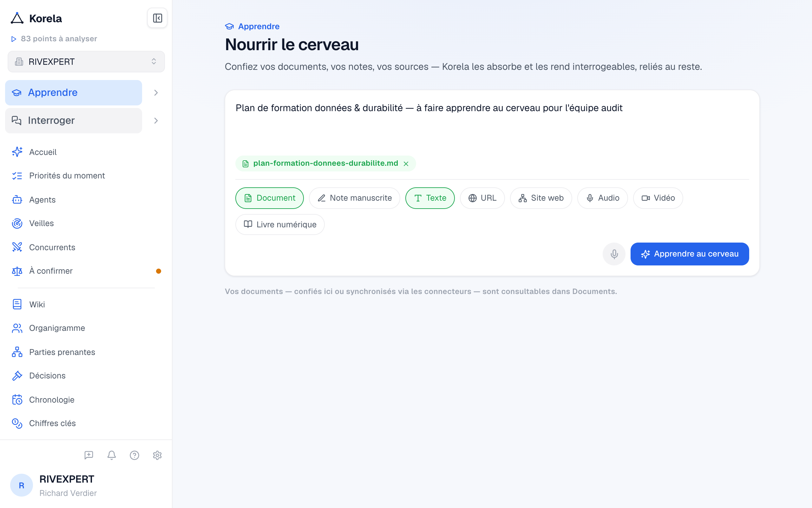The height and width of the screenshot is (508, 812).
Task: Open the feedback message icon
Action: pos(88,455)
